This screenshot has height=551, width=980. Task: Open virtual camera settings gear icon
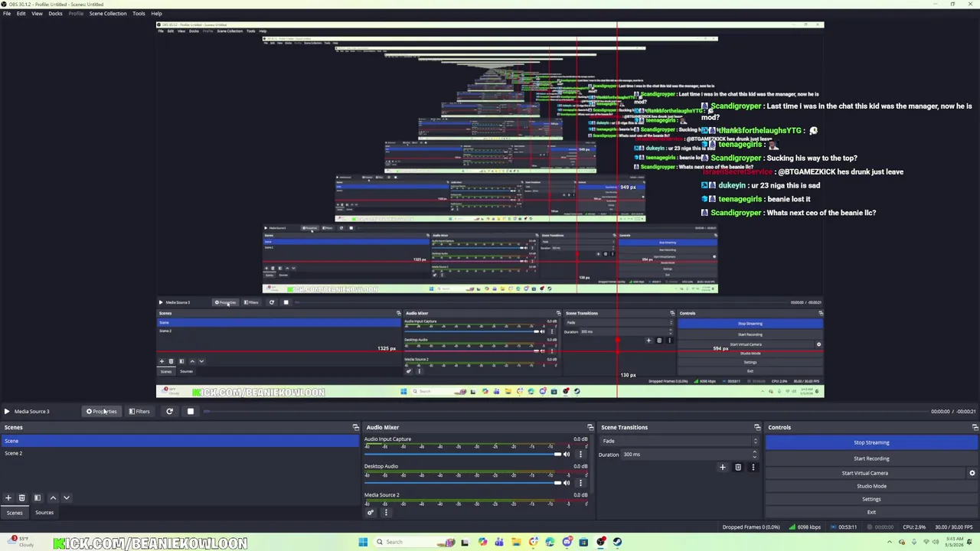tap(972, 473)
